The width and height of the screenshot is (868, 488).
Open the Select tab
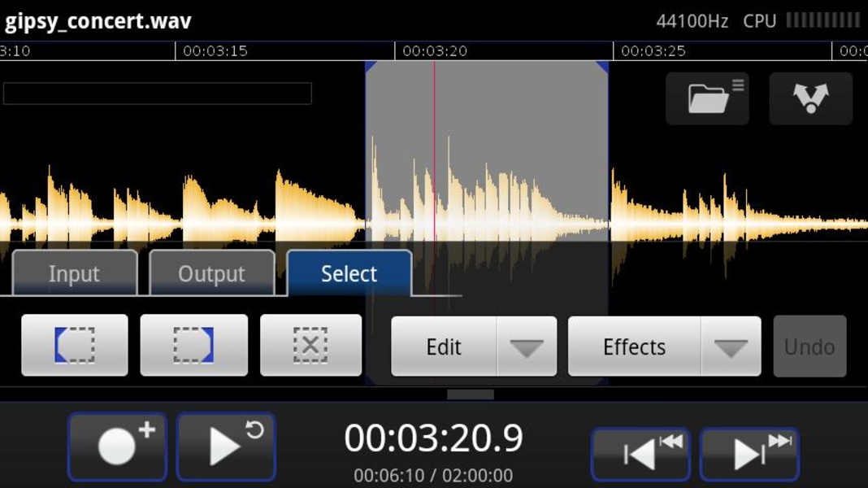(x=349, y=273)
